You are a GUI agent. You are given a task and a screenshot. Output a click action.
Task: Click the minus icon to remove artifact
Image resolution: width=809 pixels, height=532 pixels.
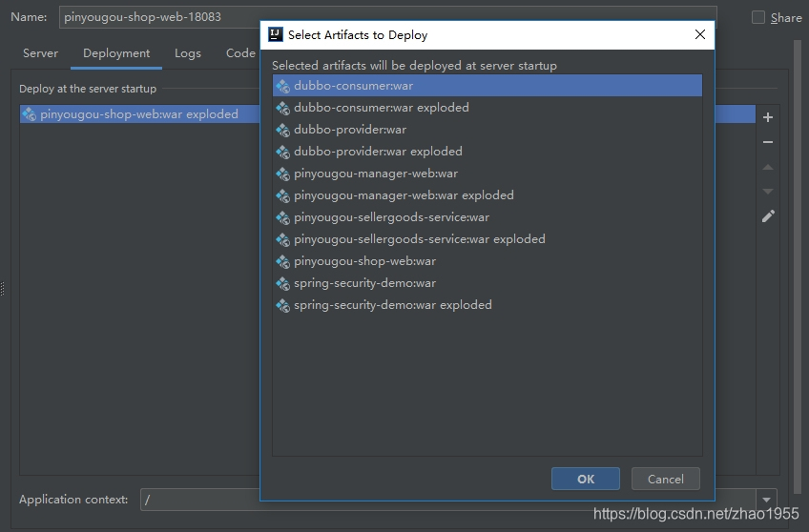(768, 142)
